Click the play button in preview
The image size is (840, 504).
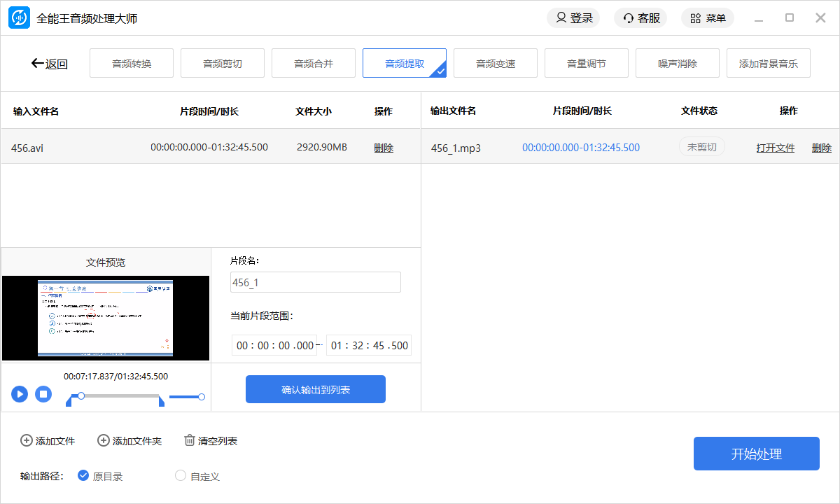pyautogui.click(x=20, y=394)
